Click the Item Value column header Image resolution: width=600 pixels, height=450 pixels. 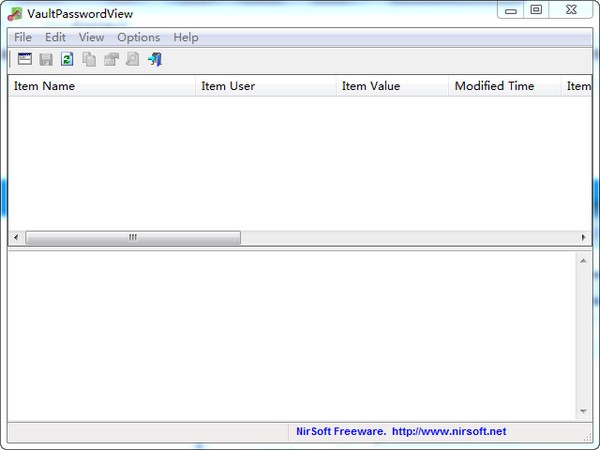[392, 86]
